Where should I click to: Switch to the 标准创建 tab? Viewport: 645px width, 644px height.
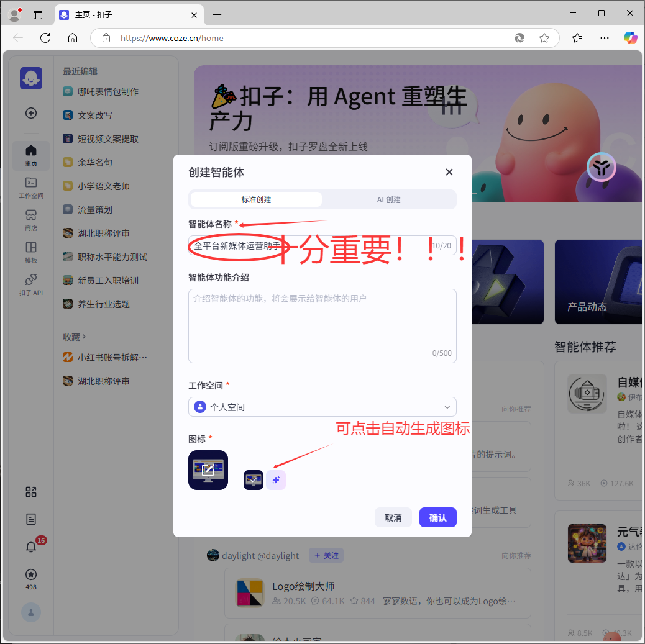pyautogui.click(x=256, y=199)
